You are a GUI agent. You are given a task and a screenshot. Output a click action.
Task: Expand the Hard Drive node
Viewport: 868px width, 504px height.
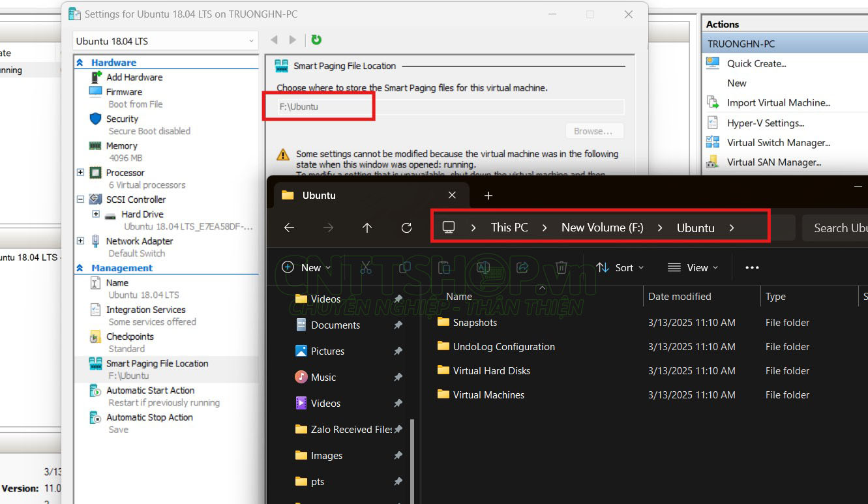[x=96, y=214]
